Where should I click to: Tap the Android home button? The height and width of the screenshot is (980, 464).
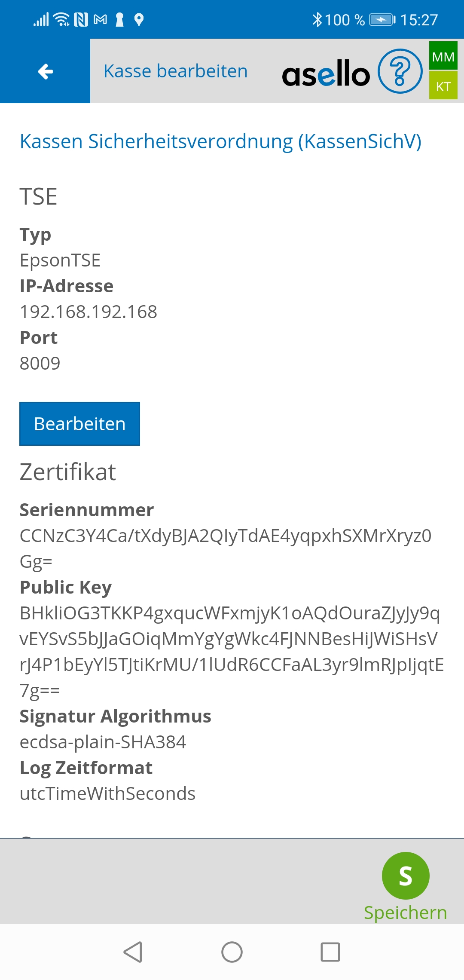[232, 952]
